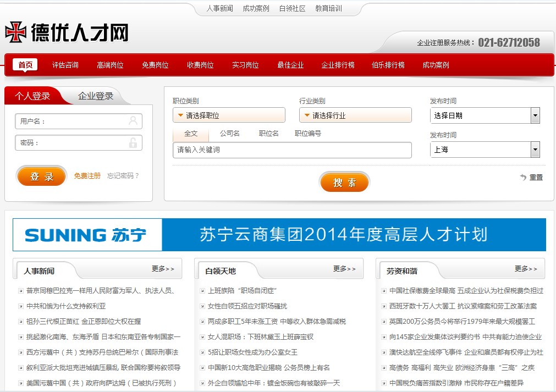Open the SUNING 苏宁 banner advertisement
The image size is (556, 392).
(279, 235)
